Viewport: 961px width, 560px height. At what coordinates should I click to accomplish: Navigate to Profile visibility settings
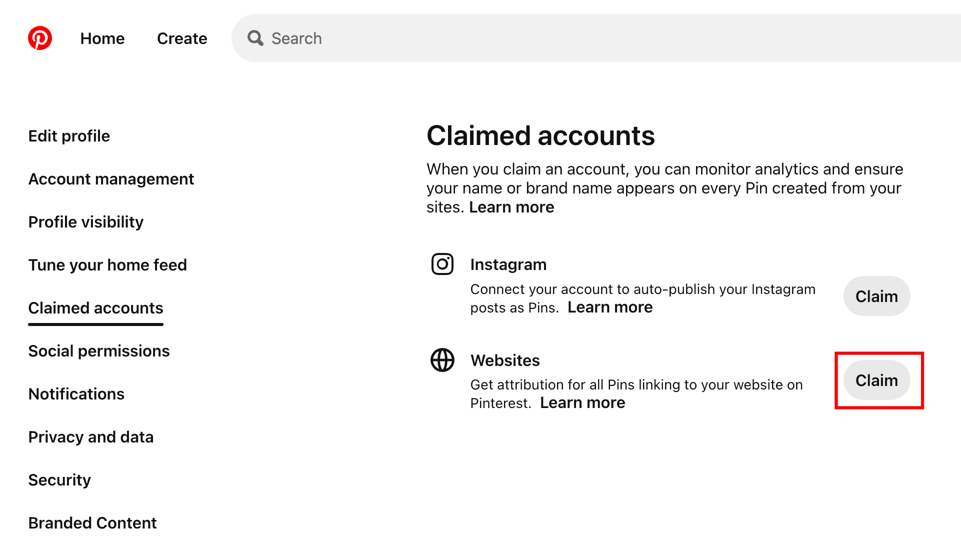[x=86, y=222]
